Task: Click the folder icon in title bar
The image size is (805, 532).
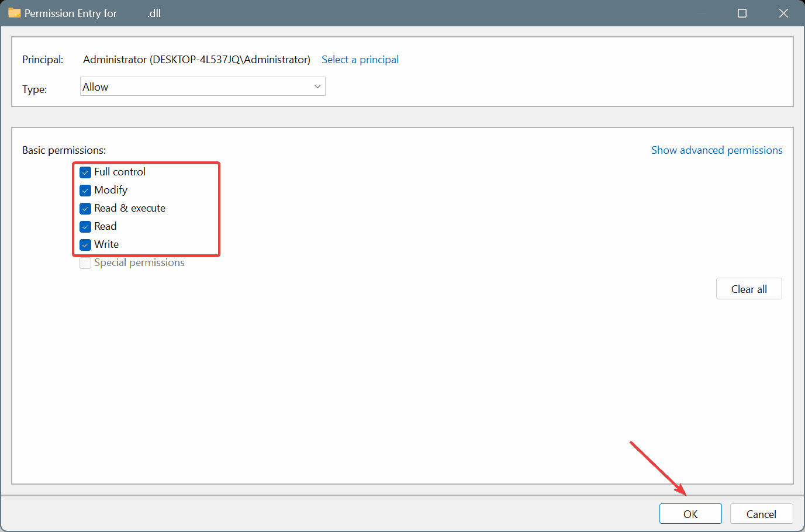Action: (x=15, y=13)
